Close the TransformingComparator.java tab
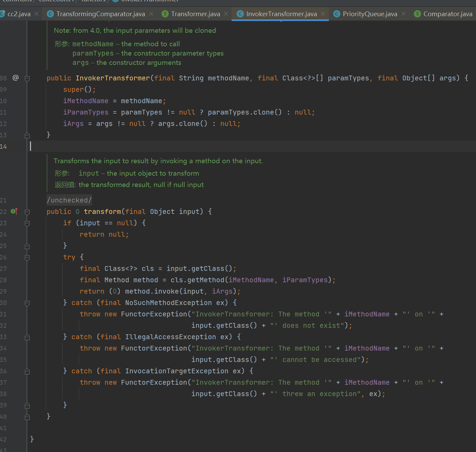This screenshot has height=452, width=476. (x=151, y=14)
